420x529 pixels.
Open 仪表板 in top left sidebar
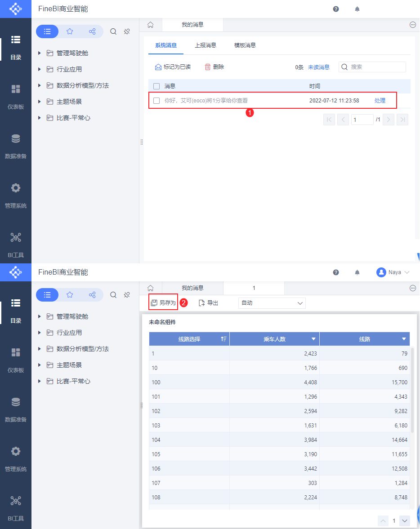tap(16, 97)
